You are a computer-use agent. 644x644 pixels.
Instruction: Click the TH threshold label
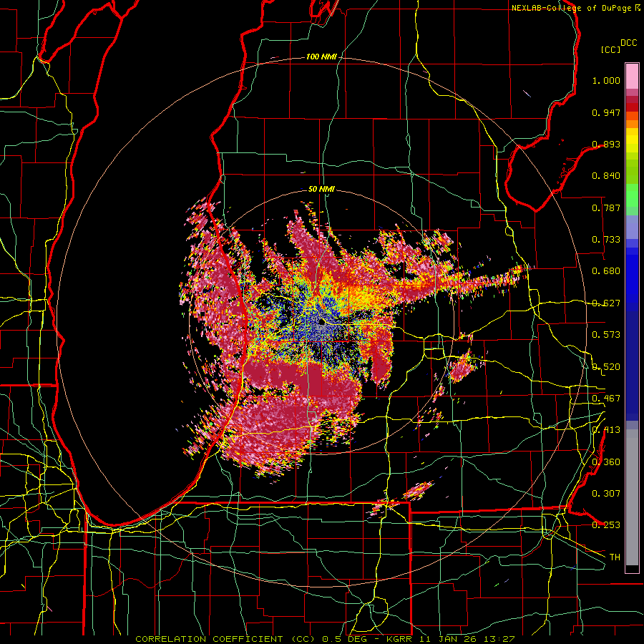615,557
